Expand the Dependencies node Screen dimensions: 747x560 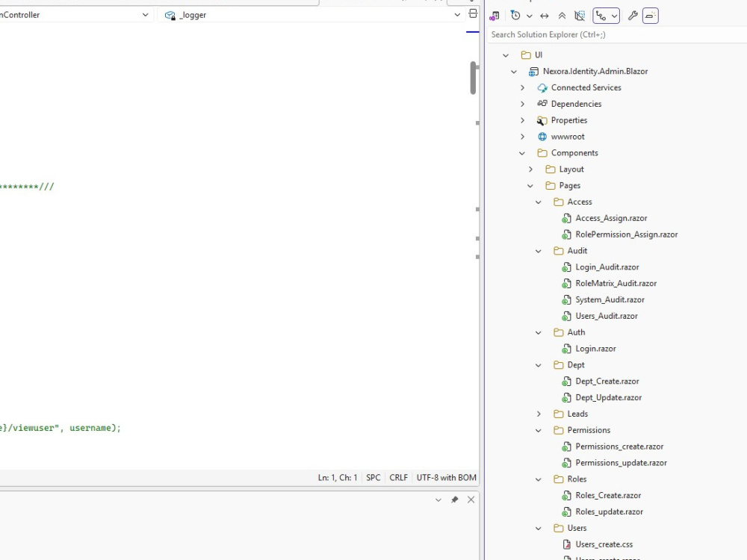tap(522, 104)
